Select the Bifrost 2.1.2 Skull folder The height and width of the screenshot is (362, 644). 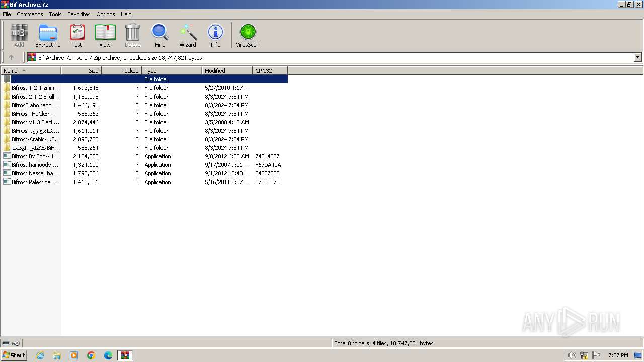coord(144,97)
